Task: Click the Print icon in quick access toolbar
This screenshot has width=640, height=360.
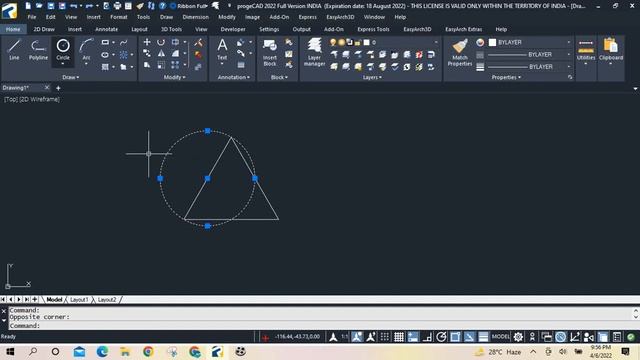Action: (x=118, y=6)
